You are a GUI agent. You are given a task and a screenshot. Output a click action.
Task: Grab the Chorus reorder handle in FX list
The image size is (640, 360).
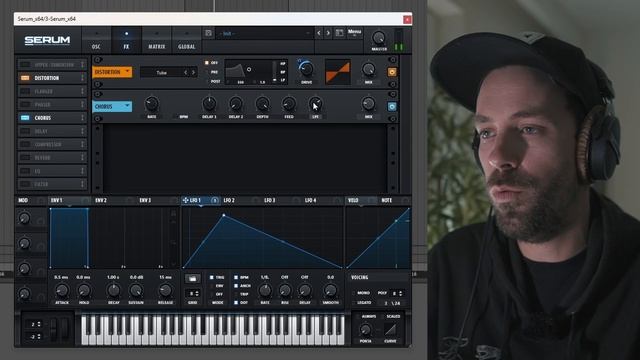[82, 118]
